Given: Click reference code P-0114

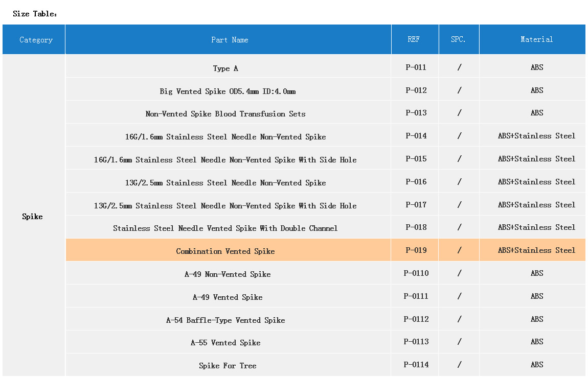Looking at the screenshot, I should click(416, 365).
